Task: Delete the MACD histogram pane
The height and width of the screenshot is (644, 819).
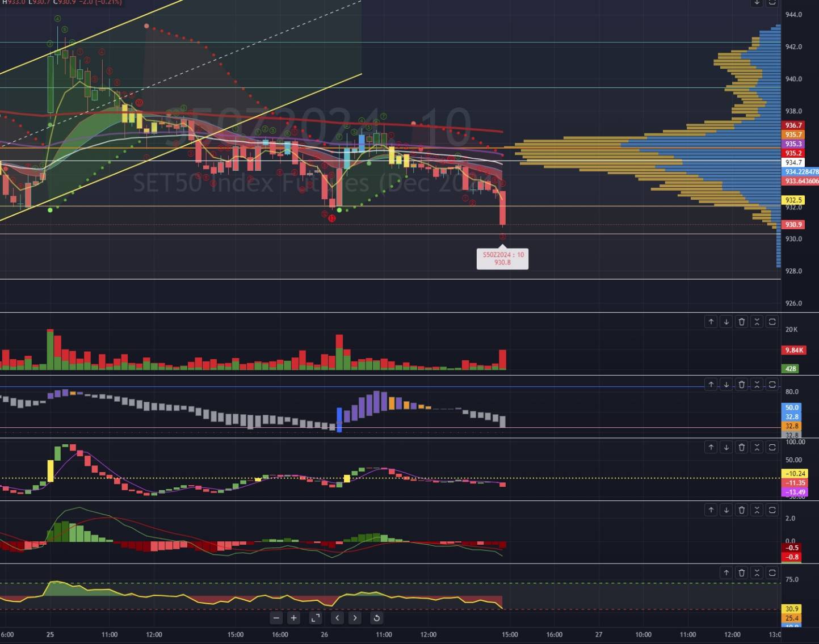Action: coord(742,510)
